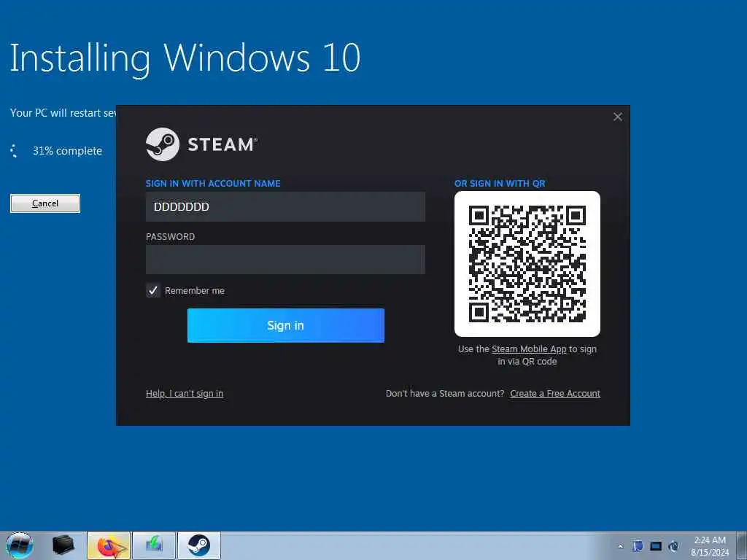The width and height of the screenshot is (747, 560).
Task: Click the blue Sign in button
Action: (x=286, y=325)
